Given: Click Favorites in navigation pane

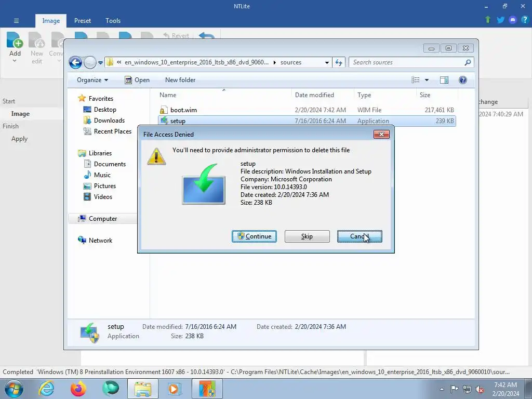Looking at the screenshot, I should coord(101,98).
